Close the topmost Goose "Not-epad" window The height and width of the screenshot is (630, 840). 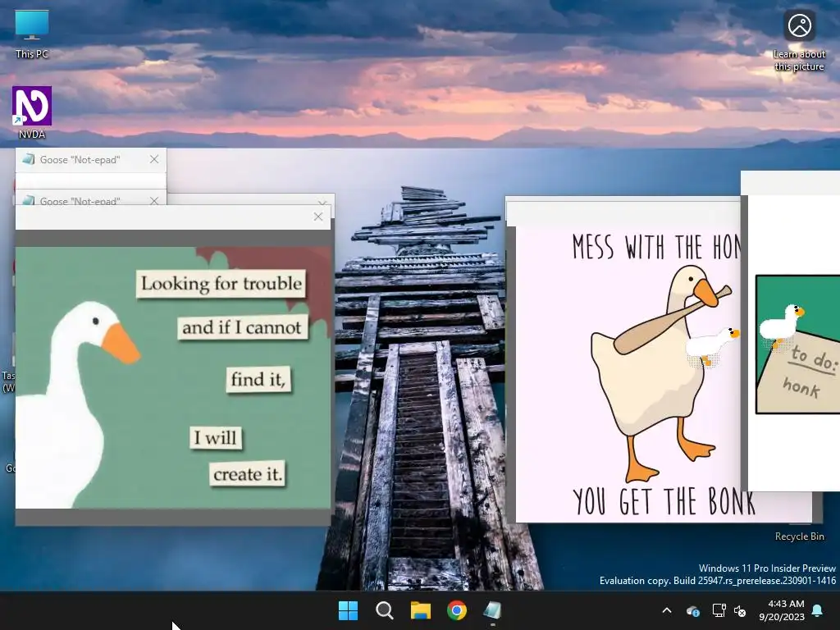(x=154, y=159)
